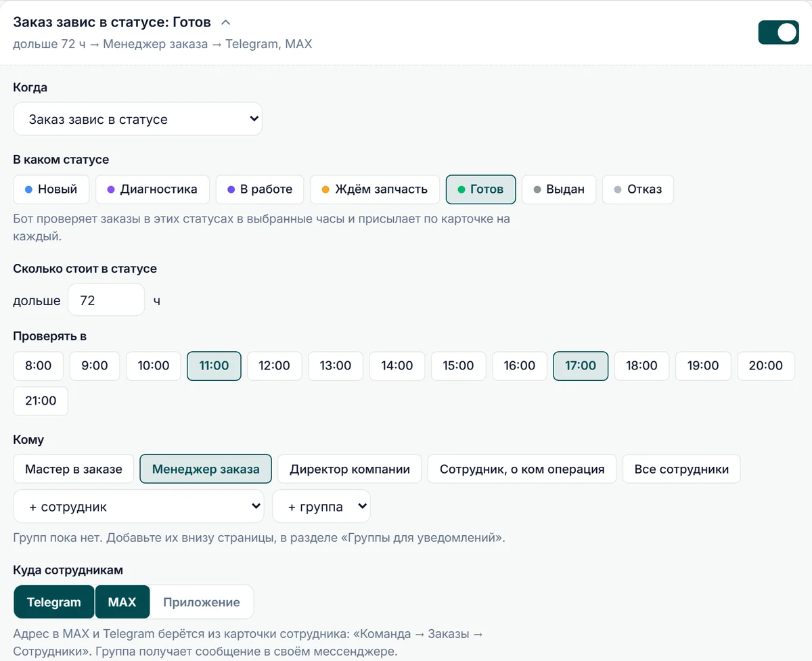Open the "Когда" trigger dropdown
The width and height of the screenshot is (812, 661).
[137, 119]
